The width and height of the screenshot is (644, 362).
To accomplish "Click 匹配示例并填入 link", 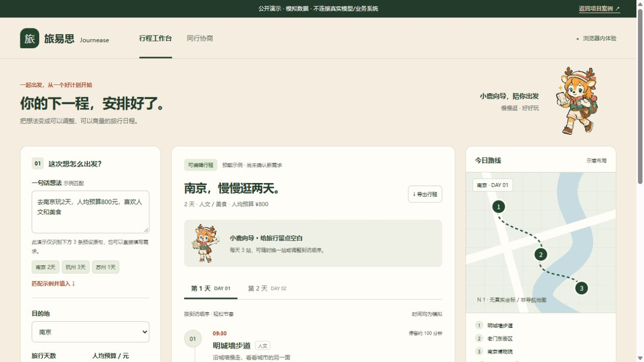I will point(53,284).
